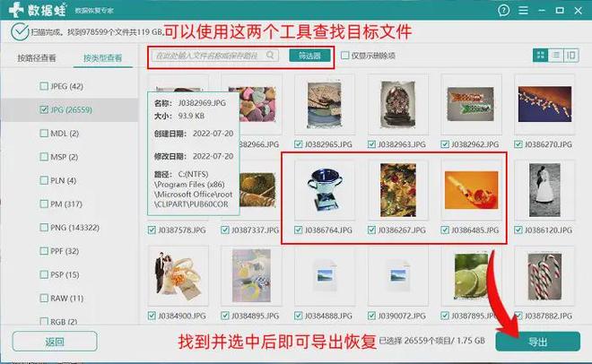Click the PNG (143322) type label

(x=74, y=228)
